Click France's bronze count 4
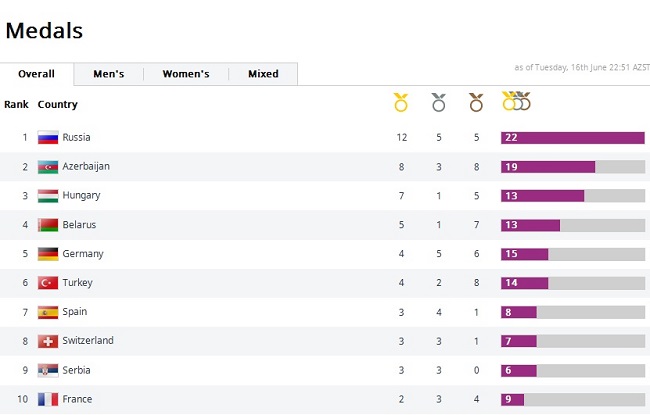 point(476,399)
